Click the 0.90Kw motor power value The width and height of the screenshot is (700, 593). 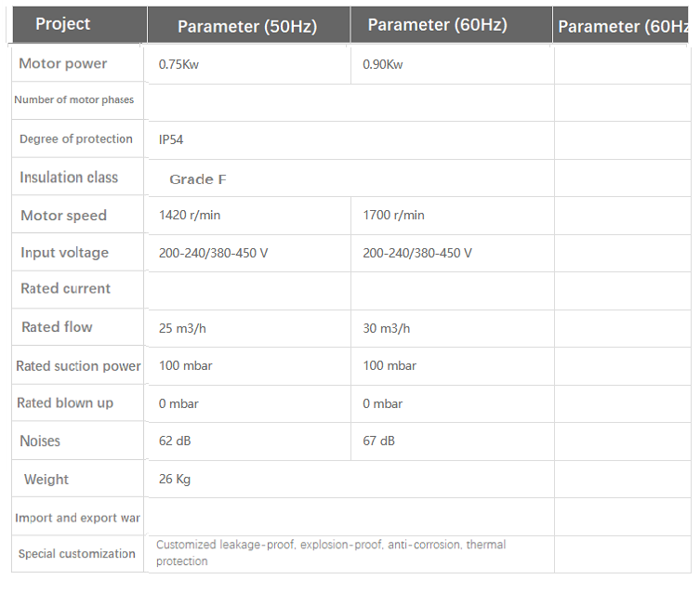click(x=383, y=65)
